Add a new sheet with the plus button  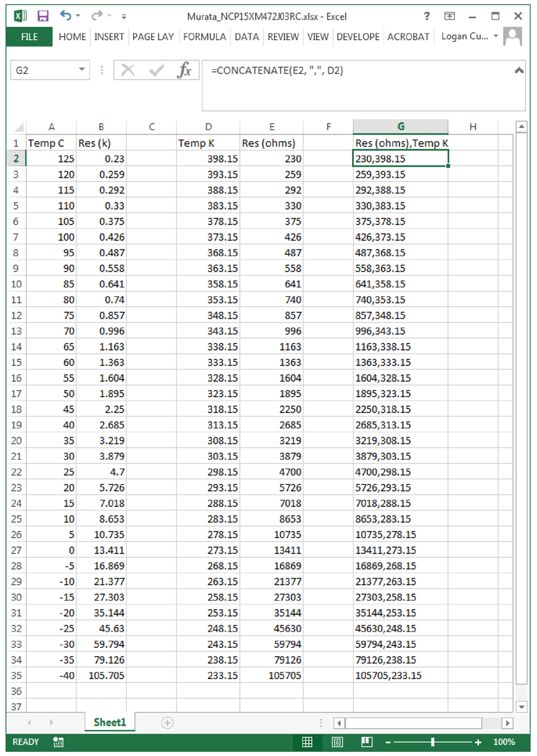[168, 723]
